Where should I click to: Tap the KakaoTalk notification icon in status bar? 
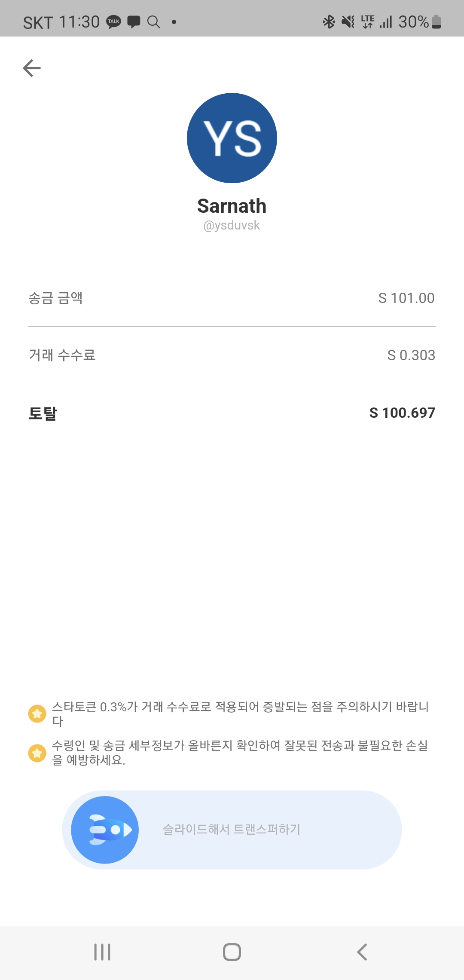[114, 21]
